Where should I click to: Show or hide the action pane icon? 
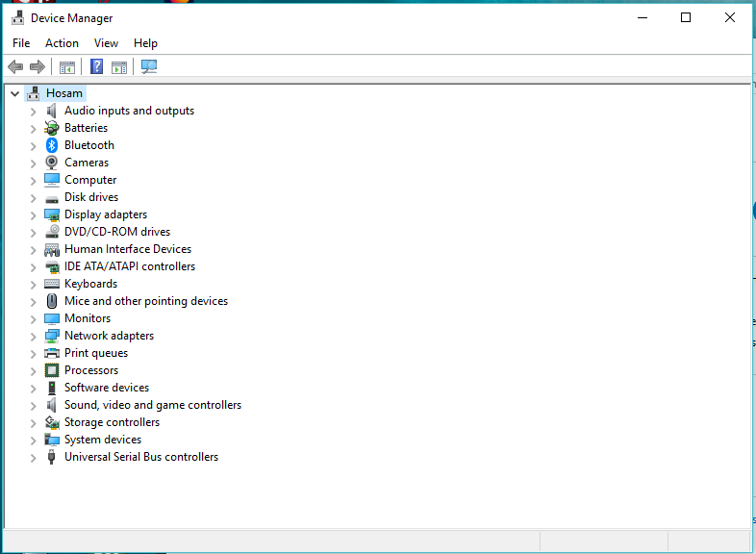[119, 67]
